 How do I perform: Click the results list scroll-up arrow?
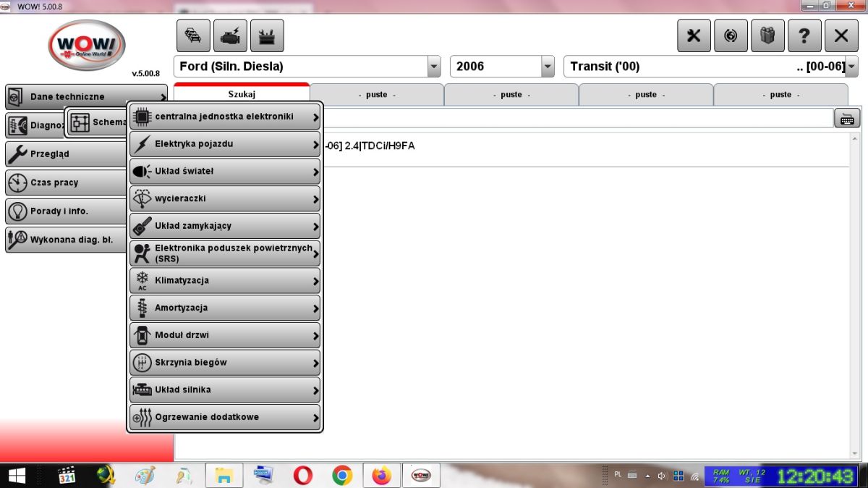click(854, 138)
